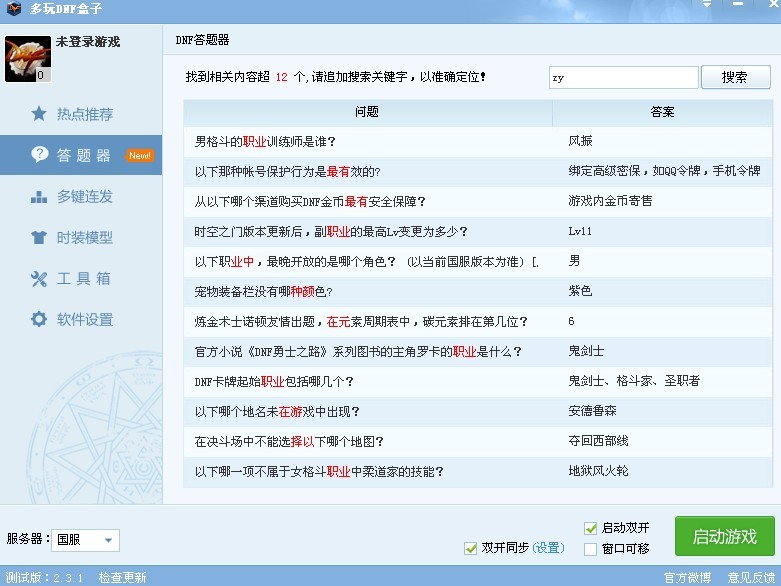The width and height of the screenshot is (781, 586).
Task: Select the row DNF卡牌起始职业包括哪几个?
Action: tap(478, 381)
